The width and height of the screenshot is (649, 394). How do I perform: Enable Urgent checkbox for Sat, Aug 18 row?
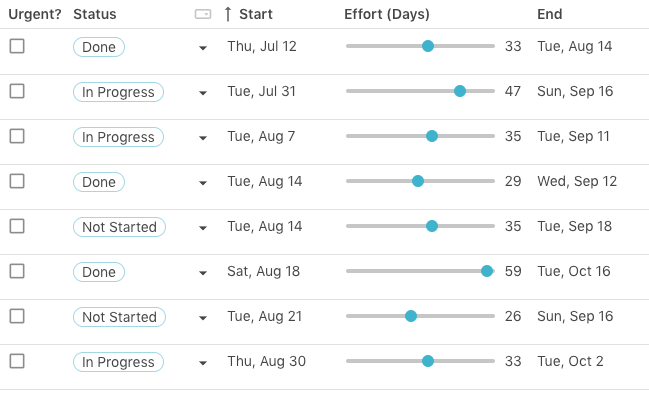coord(17,271)
